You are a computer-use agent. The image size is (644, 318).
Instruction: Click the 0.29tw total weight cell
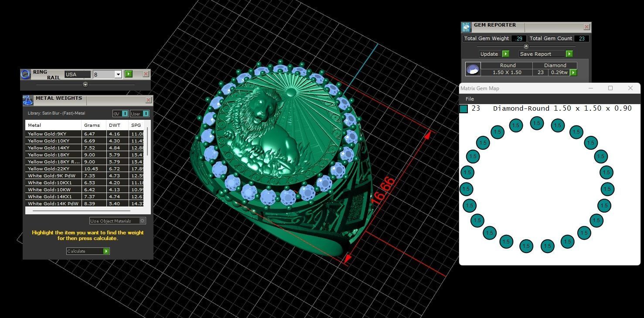(x=559, y=72)
